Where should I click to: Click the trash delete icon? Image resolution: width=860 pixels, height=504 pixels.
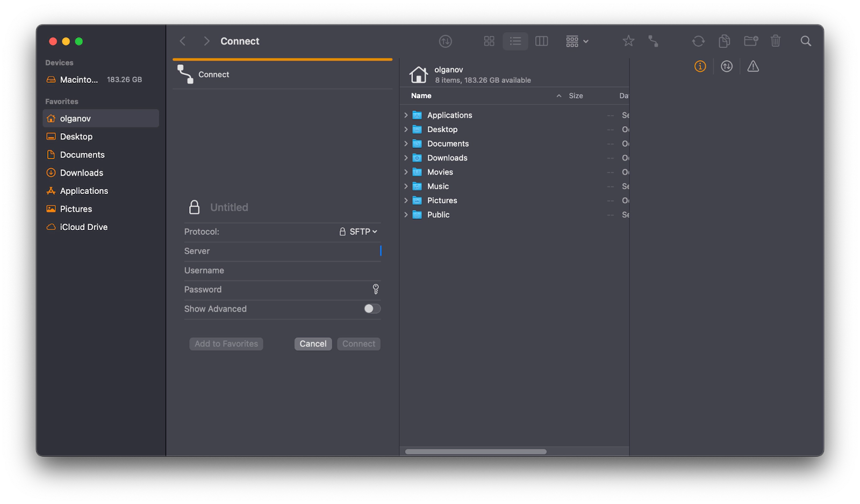tap(776, 41)
